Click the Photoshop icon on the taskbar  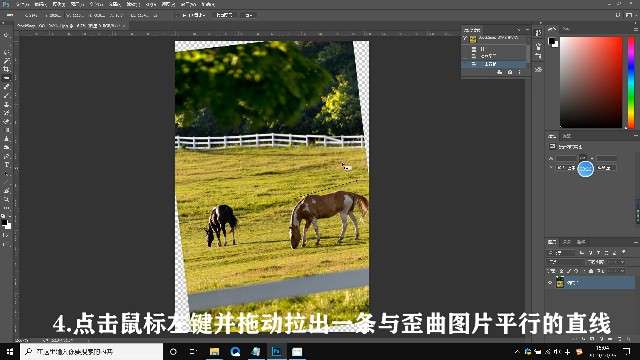pos(276,351)
